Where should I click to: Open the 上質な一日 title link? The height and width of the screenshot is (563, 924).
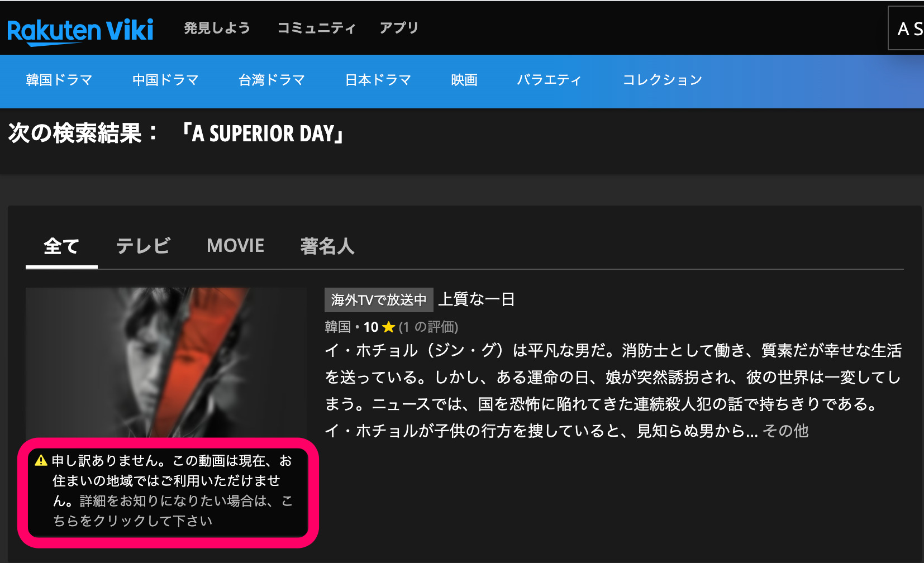click(x=476, y=299)
